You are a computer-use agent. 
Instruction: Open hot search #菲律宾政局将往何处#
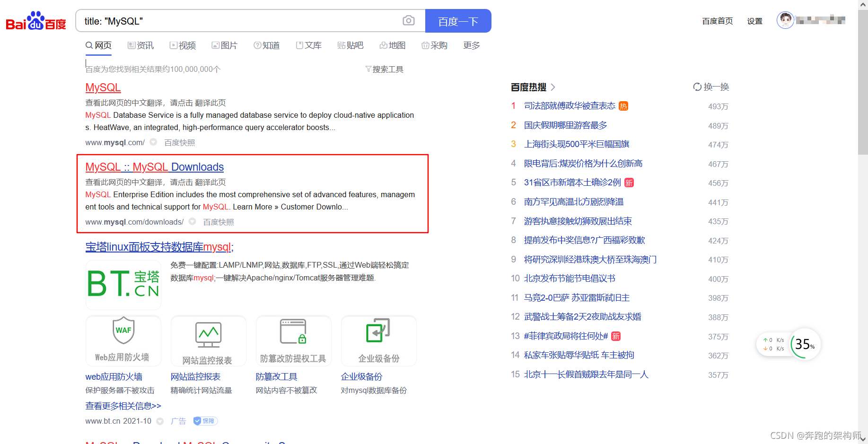[x=566, y=336]
